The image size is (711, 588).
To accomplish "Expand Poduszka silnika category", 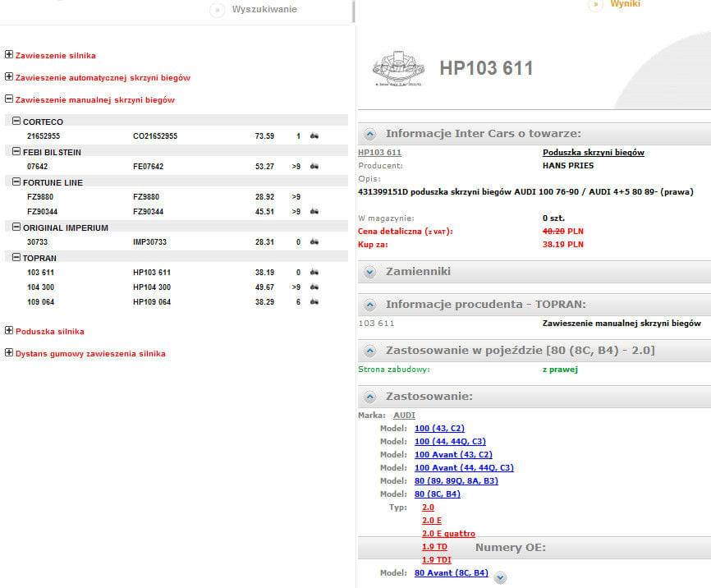I will 8,330.
